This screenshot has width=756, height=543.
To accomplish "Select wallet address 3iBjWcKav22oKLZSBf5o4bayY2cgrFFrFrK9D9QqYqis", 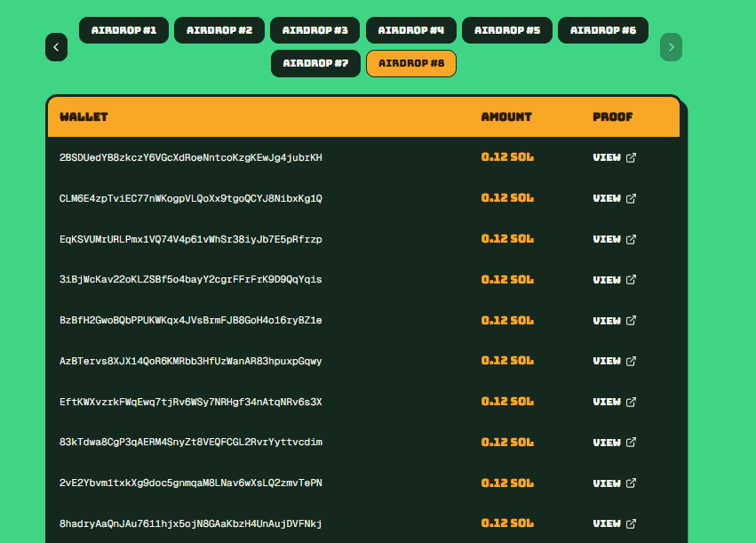I will click(191, 280).
